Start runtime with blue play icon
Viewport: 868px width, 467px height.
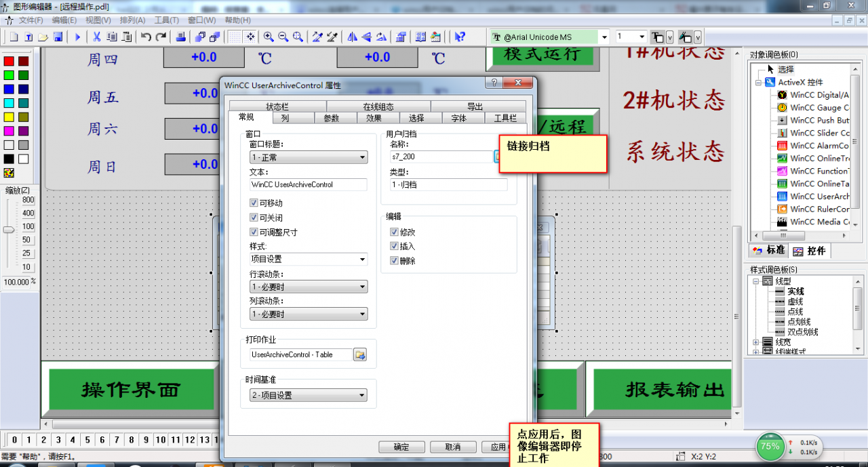[x=77, y=37]
